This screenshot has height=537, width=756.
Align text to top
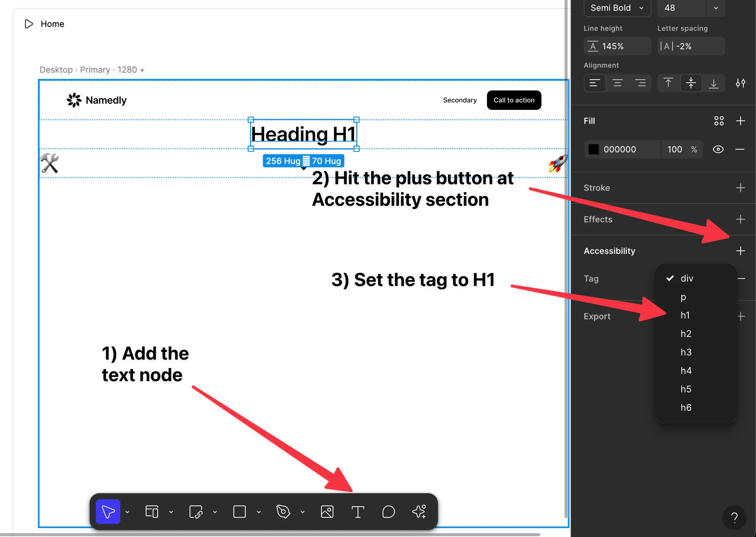pyautogui.click(x=668, y=83)
